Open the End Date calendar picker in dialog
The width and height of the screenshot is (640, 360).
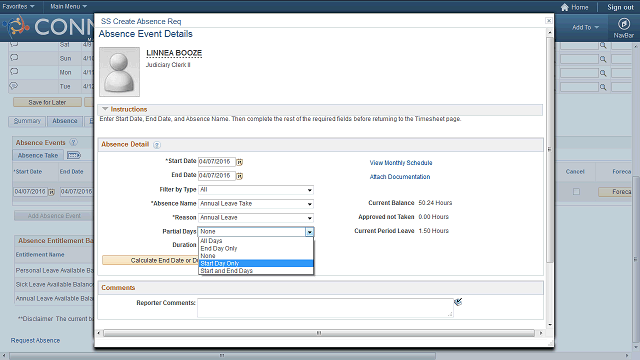coord(240,176)
